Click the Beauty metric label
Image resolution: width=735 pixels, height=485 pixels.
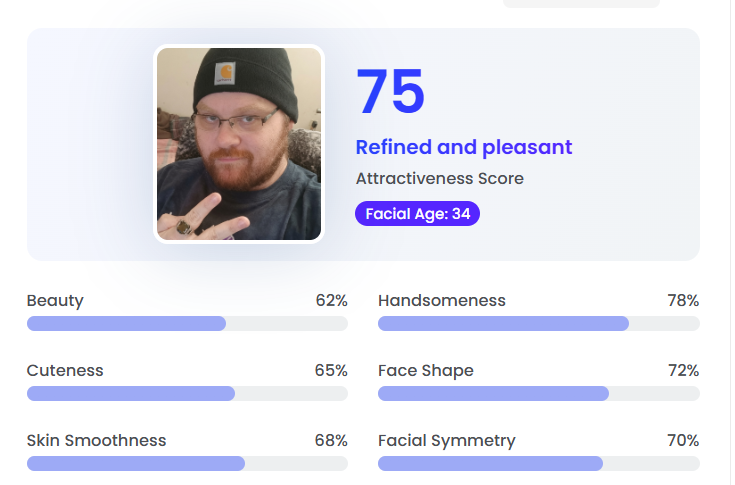pos(55,301)
